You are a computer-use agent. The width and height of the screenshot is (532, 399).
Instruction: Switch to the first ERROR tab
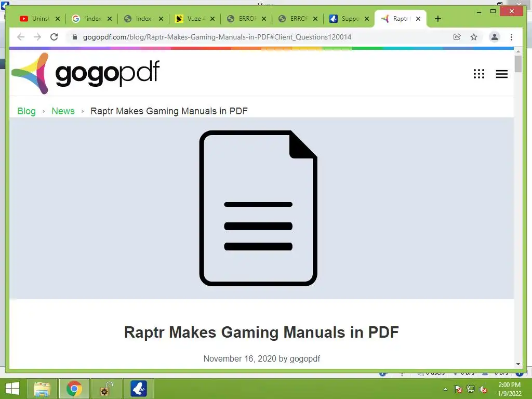tap(242, 19)
